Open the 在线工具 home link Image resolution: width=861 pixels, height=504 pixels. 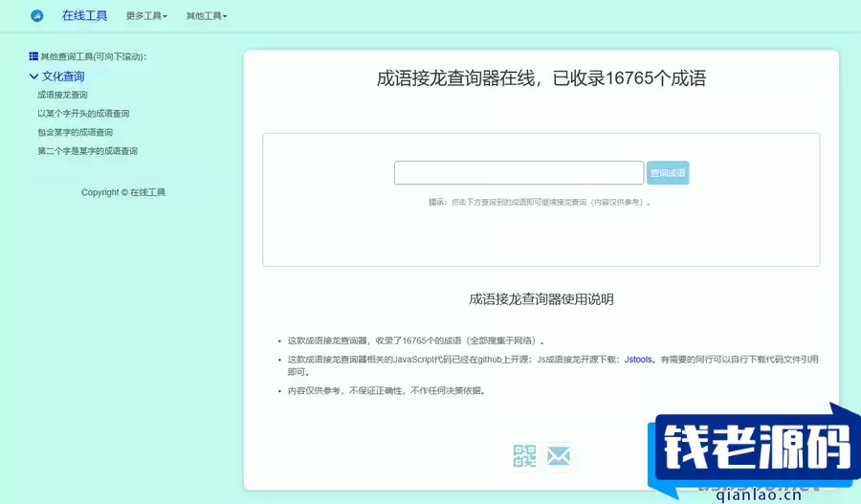(x=84, y=16)
